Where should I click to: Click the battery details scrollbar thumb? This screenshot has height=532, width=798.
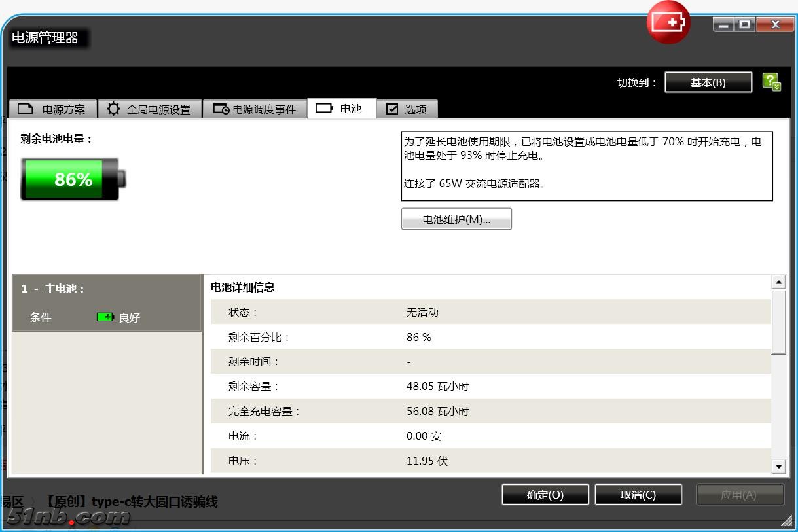coord(778,321)
